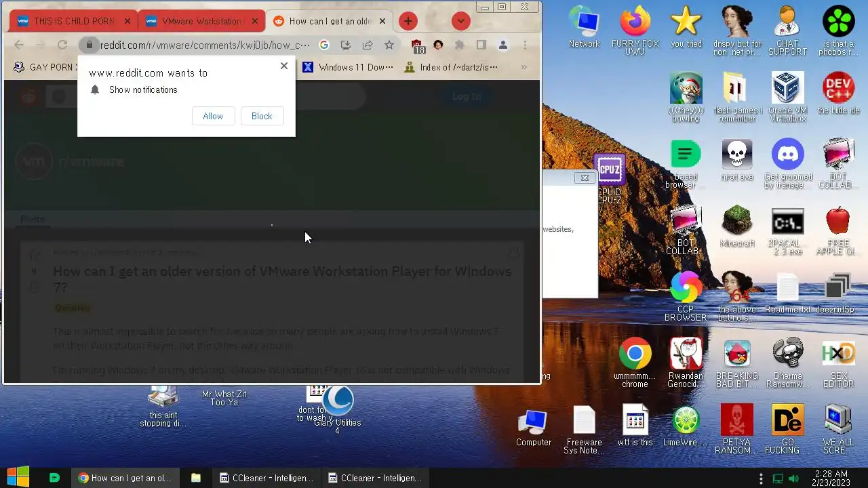The width and height of the screenshot is (868, 488).
Task: Open the Chrome profile avatar menu
Action: click(x=503, y=45)
